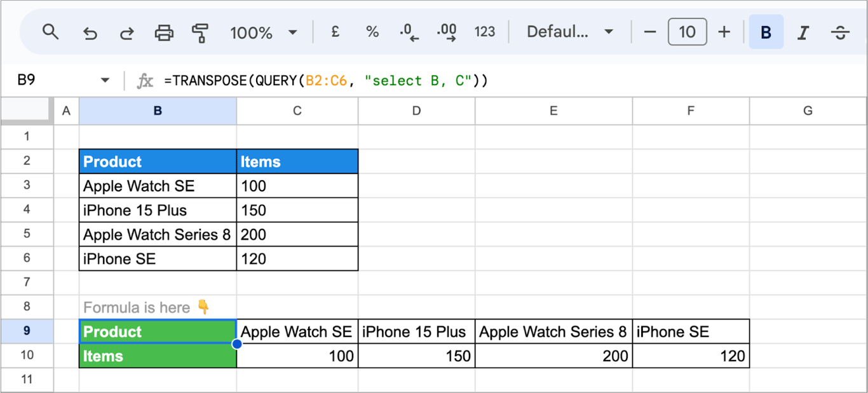868x393 pixels.
Task: Select the Paint format tool
Action: [x=201, y=32]
